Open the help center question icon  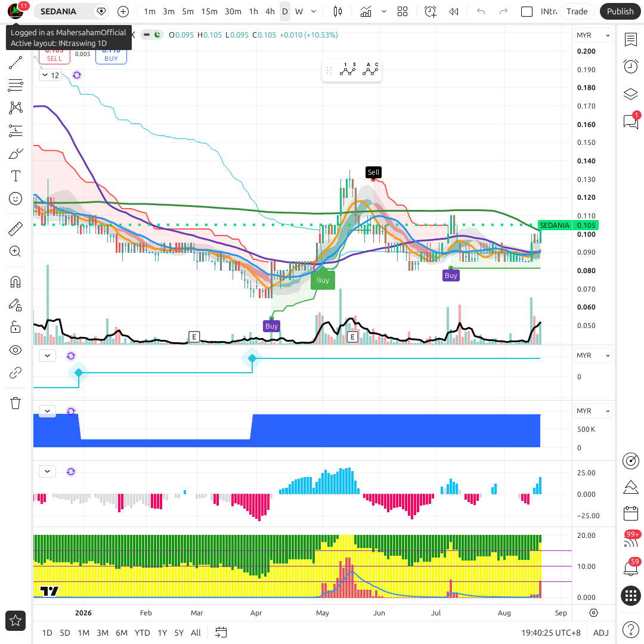point(630,629)
